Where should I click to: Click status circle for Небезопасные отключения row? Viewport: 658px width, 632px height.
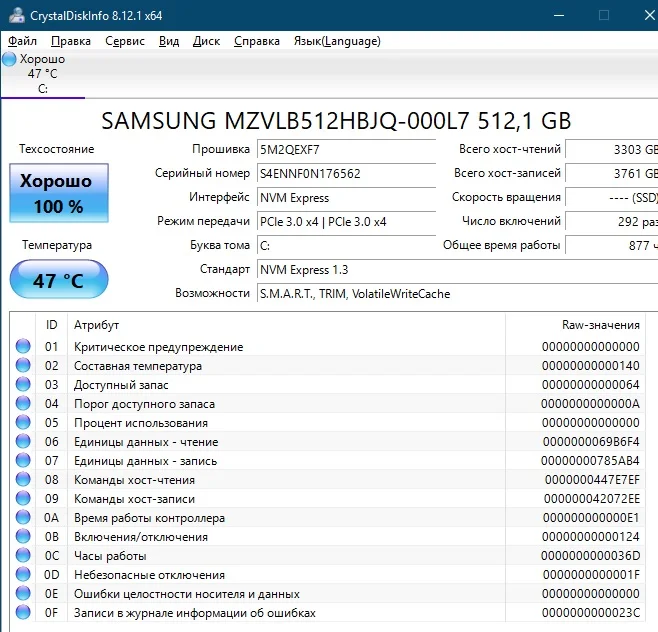point(23,574)
